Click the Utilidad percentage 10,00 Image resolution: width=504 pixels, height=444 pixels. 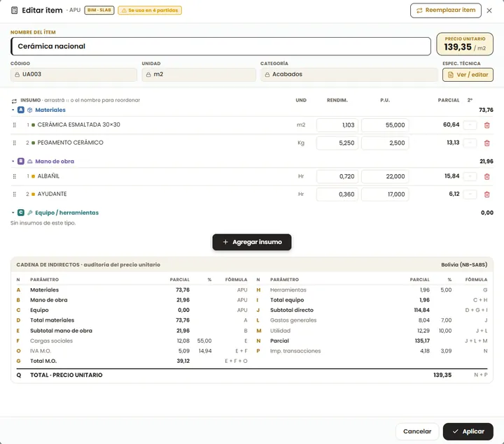pos(445,331)
